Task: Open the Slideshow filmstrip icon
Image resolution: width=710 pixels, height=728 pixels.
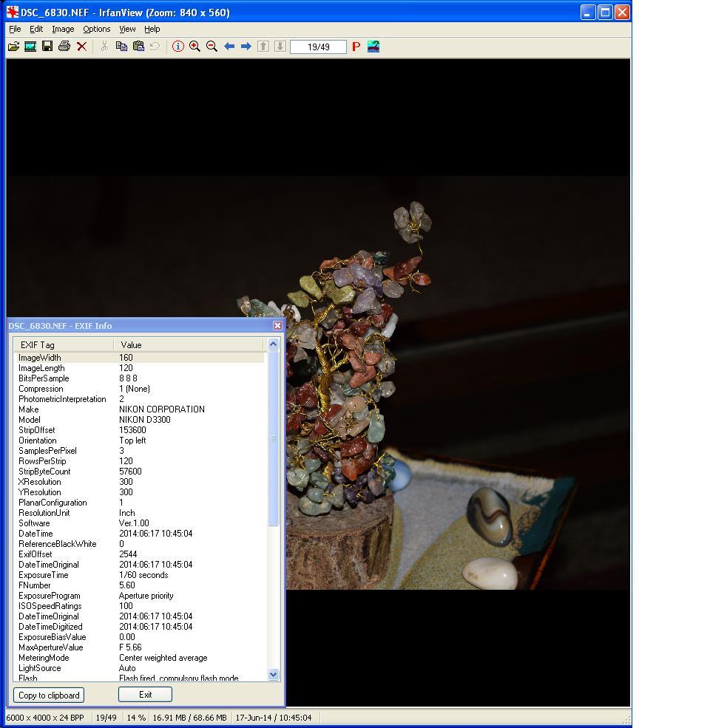Action: click(x=30, y=47)
